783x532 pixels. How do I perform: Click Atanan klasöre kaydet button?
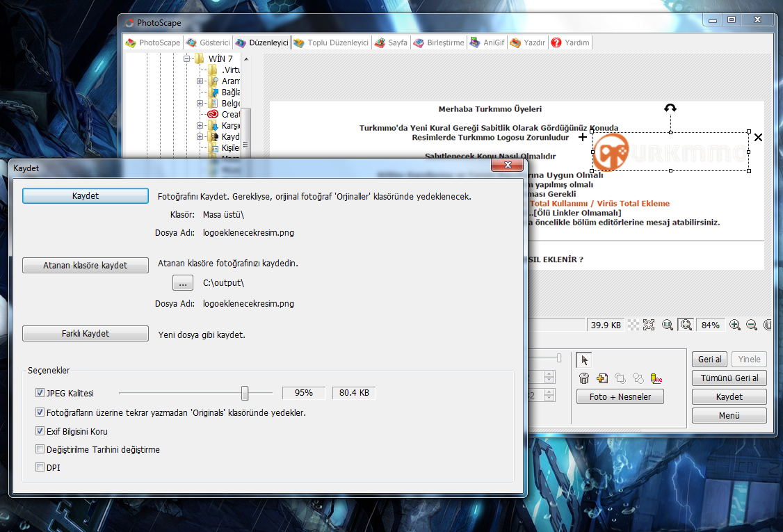[86, 265]
